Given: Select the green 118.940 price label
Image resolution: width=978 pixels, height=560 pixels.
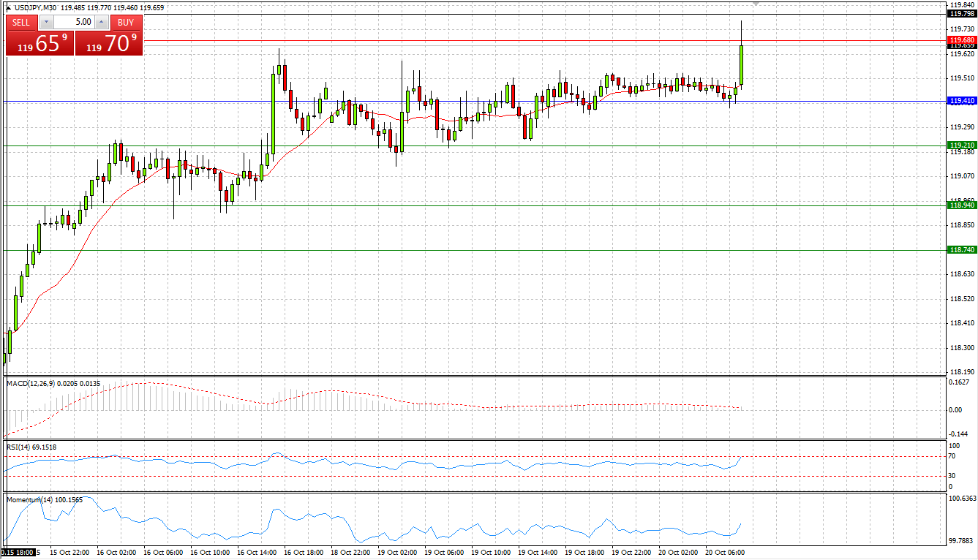Looking at the screenshot, I should (961, 205).
